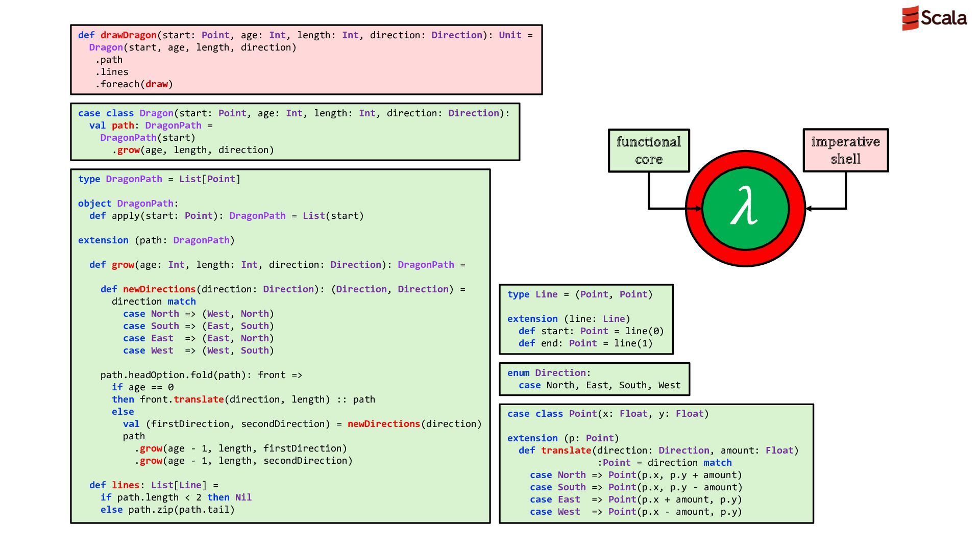The image size is (980, 551).
Task: Click the arrowhead pointing to the green core
Action: pos(699,208)
